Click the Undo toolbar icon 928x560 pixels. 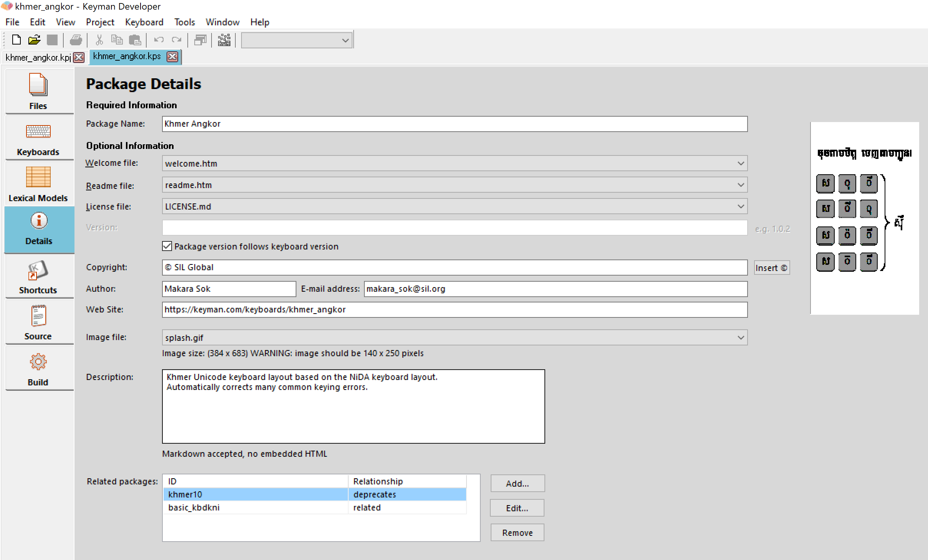(x=159, y=40)
